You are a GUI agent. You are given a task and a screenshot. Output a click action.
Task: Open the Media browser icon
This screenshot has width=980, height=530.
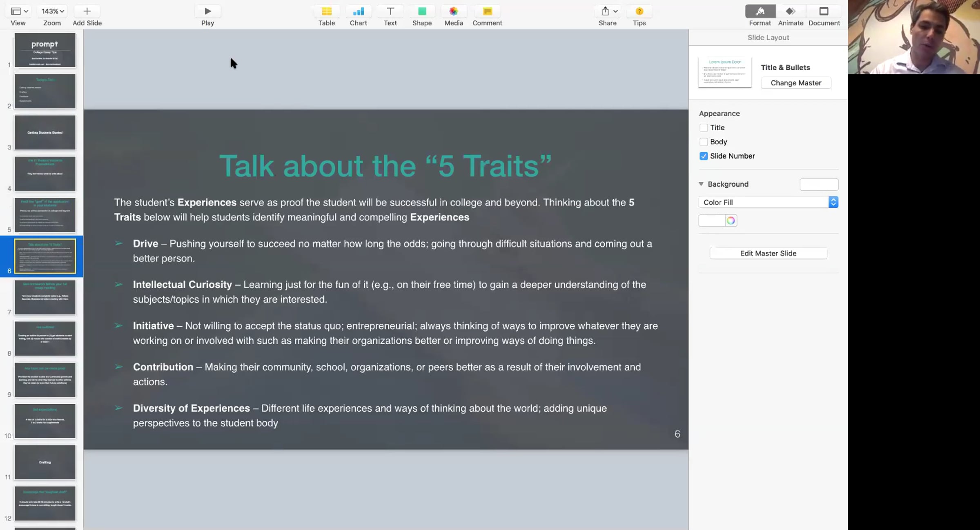(x=453, y=11)
